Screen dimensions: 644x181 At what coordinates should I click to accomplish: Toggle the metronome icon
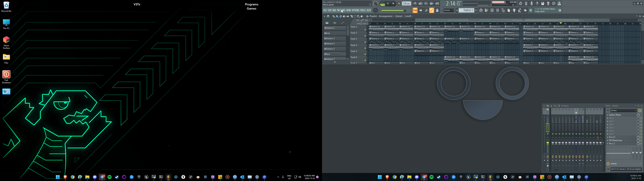415,4
